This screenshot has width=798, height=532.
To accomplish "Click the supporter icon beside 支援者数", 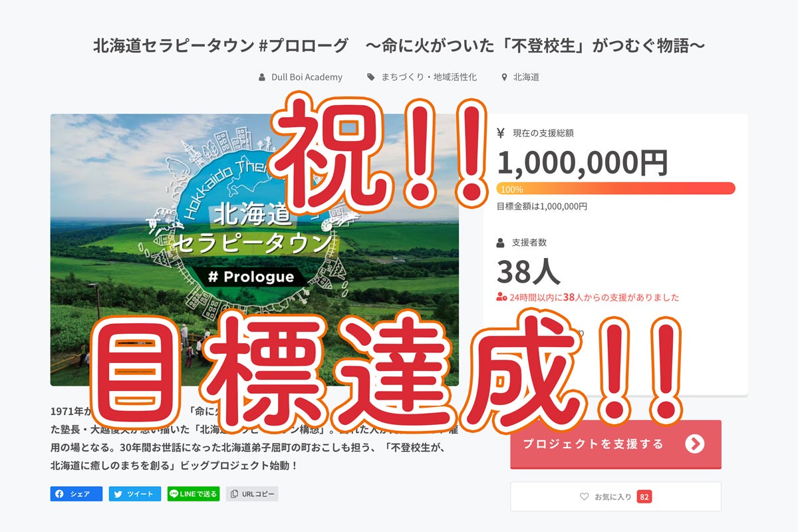I will [x=501, y=243].
